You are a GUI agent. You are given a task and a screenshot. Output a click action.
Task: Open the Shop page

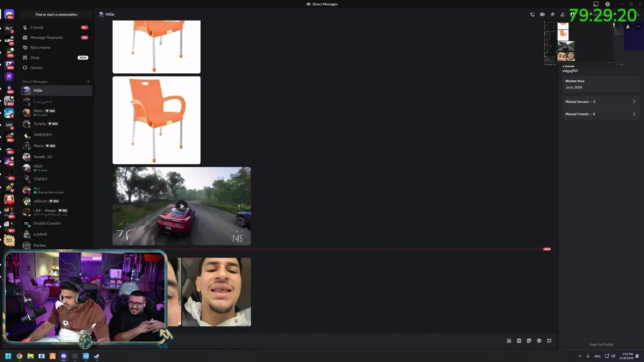click(56, 57)
